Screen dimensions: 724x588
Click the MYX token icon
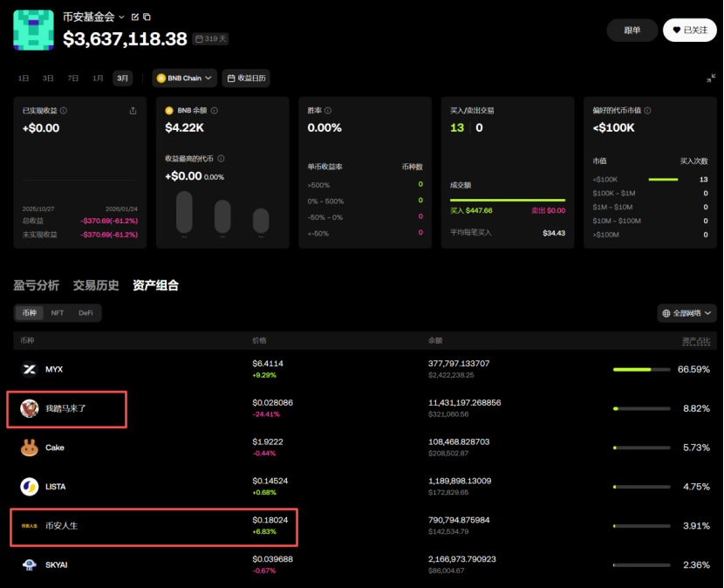(30, 370)
